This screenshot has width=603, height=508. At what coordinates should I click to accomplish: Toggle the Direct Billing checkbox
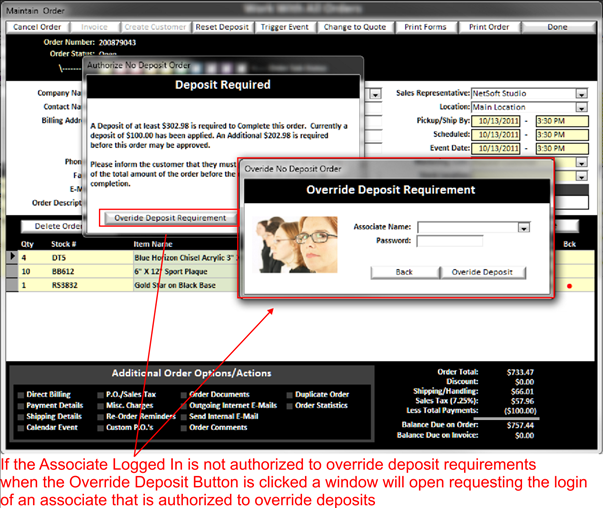click(22, 396)
